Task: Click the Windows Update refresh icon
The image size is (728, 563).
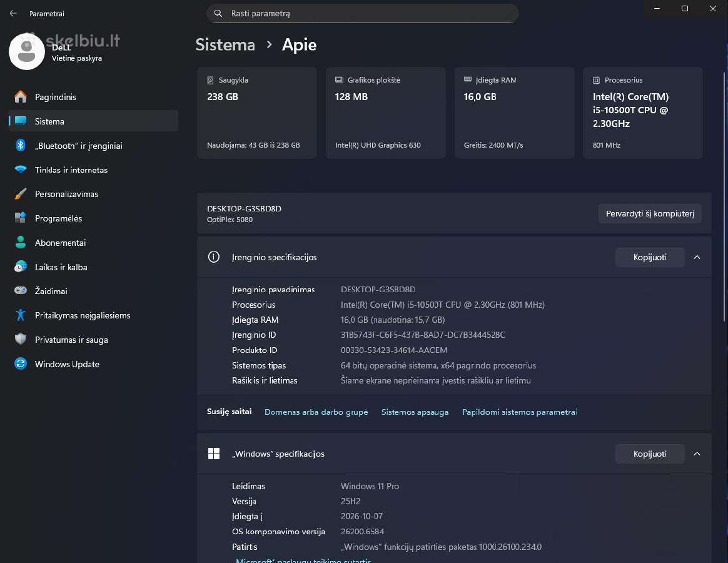Action: [x=21, y=363]
